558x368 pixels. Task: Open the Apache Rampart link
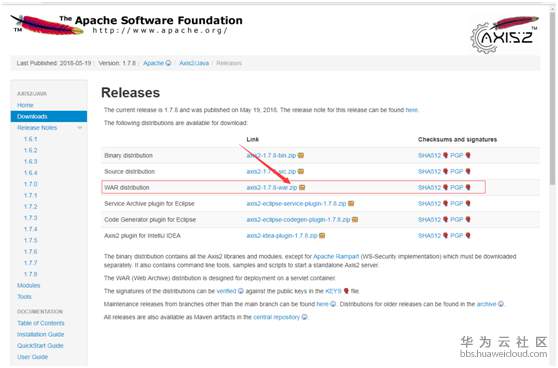tap(336, 256)
